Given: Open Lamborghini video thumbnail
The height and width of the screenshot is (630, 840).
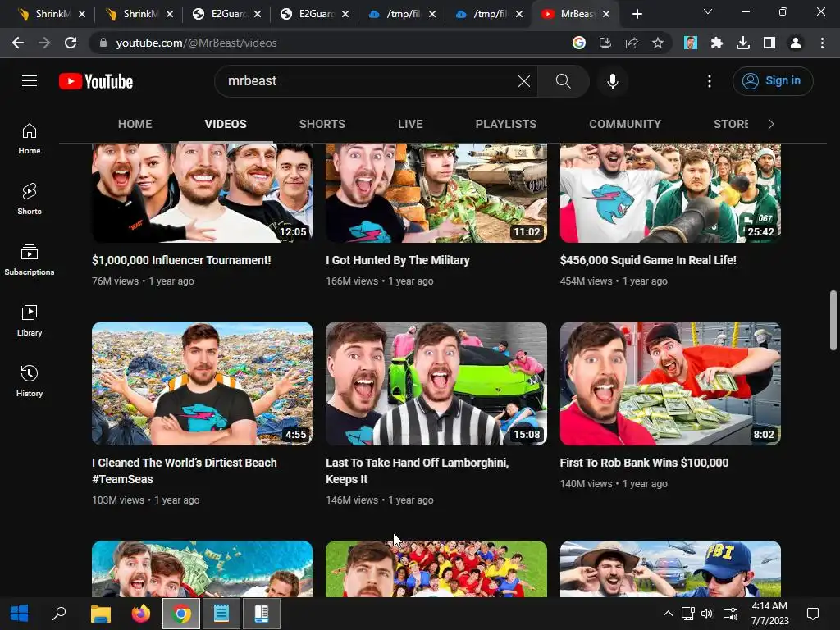Looking at the screenshot, I should [436, 384].
